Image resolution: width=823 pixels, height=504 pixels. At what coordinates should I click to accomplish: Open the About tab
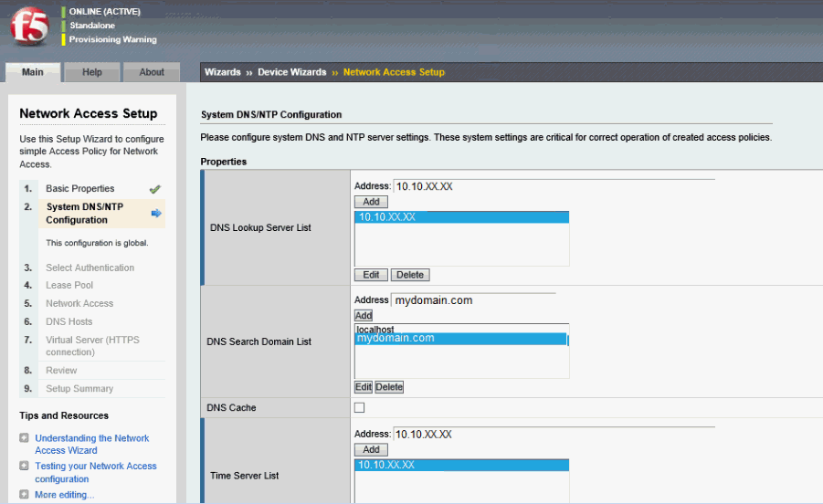[x=152, y=72]
